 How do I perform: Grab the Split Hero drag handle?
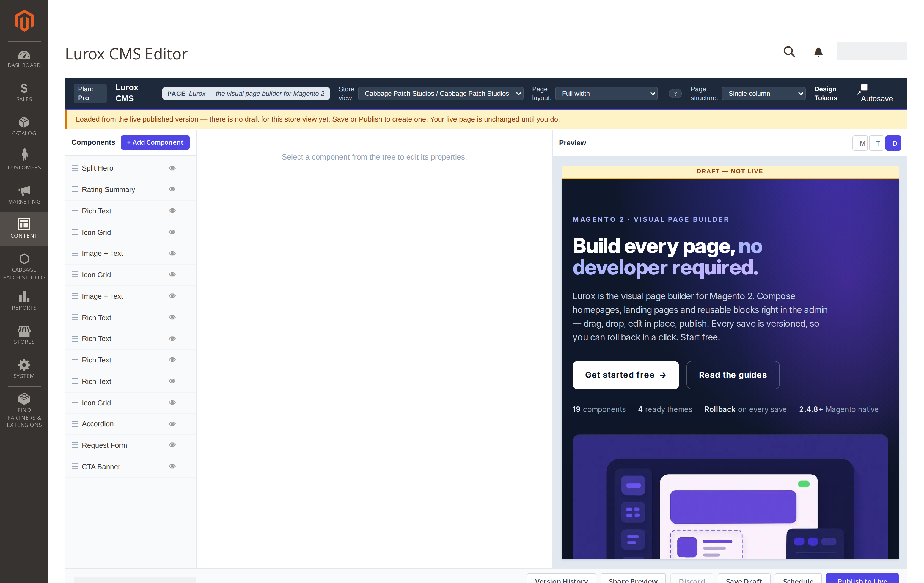pyautogui.click(x=75, y=168)
